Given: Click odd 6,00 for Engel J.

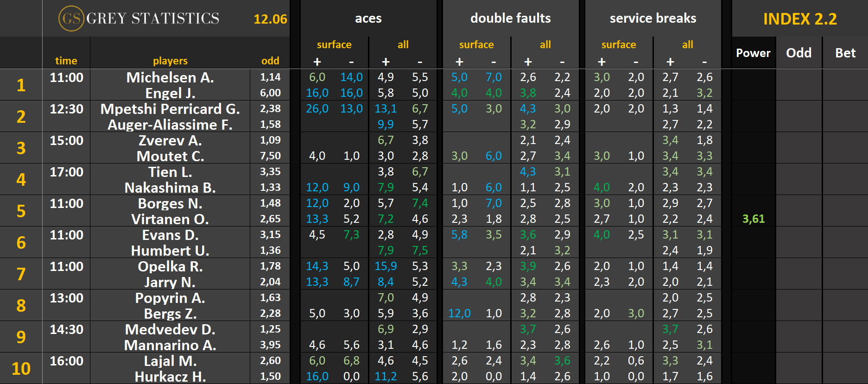Looking at the screenshot, I should 270,93.
